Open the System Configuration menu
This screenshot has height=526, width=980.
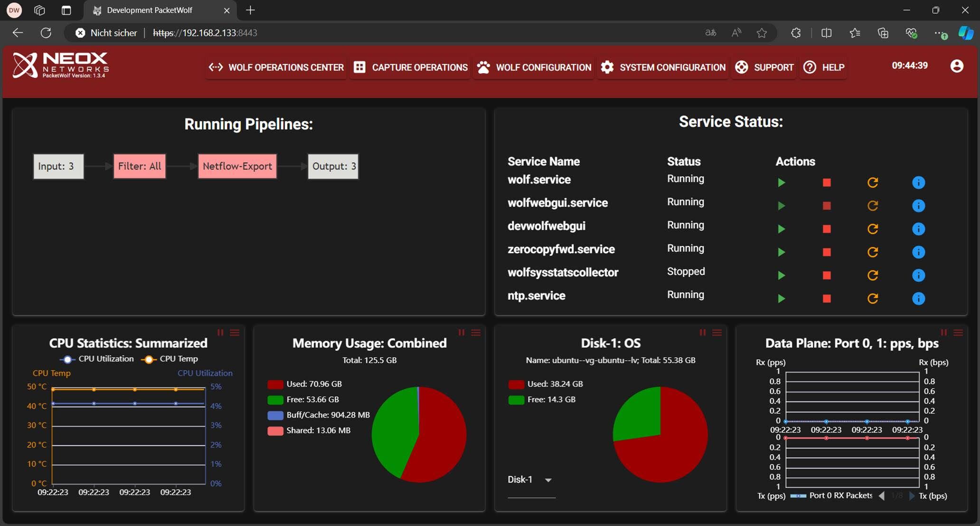point(663,67)
